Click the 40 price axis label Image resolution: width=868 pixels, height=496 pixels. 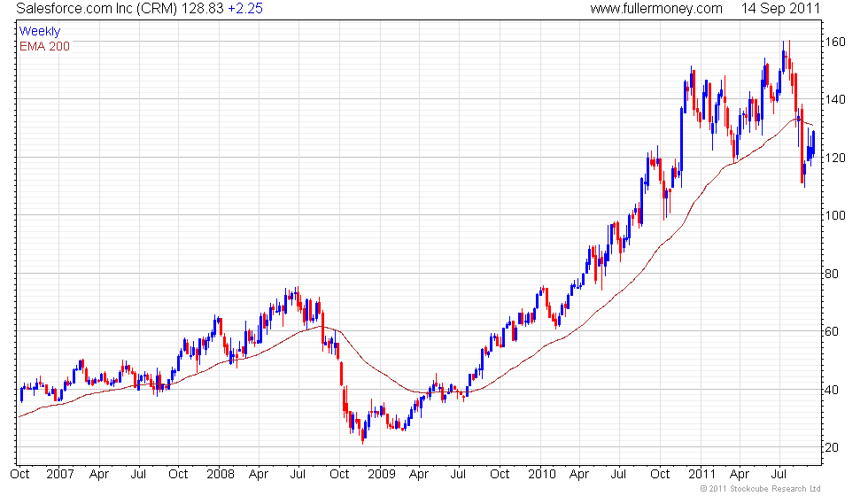(x=832, y=390)
